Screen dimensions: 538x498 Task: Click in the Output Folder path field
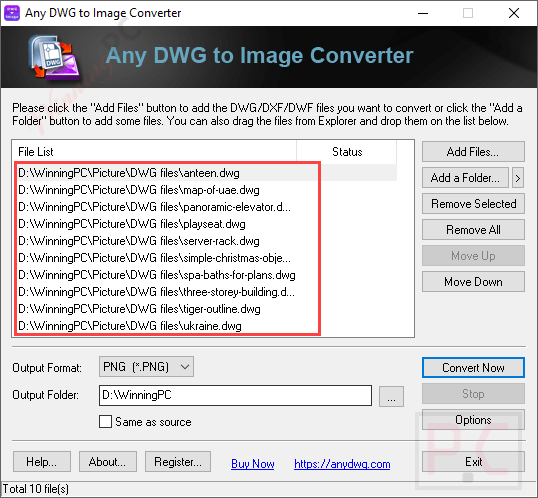[235, 395]
